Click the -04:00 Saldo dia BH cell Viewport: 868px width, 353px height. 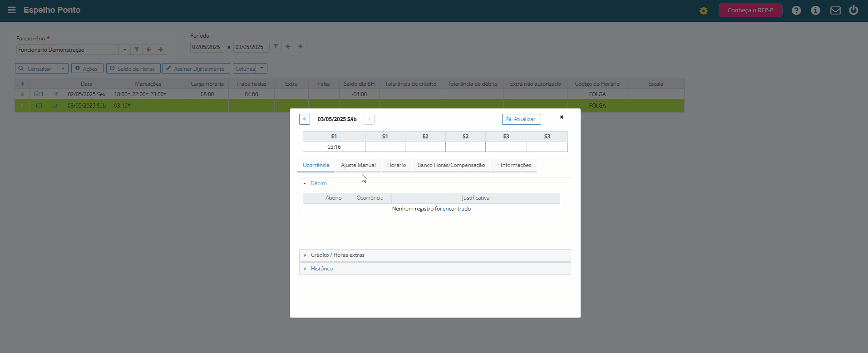pos(359,94)
